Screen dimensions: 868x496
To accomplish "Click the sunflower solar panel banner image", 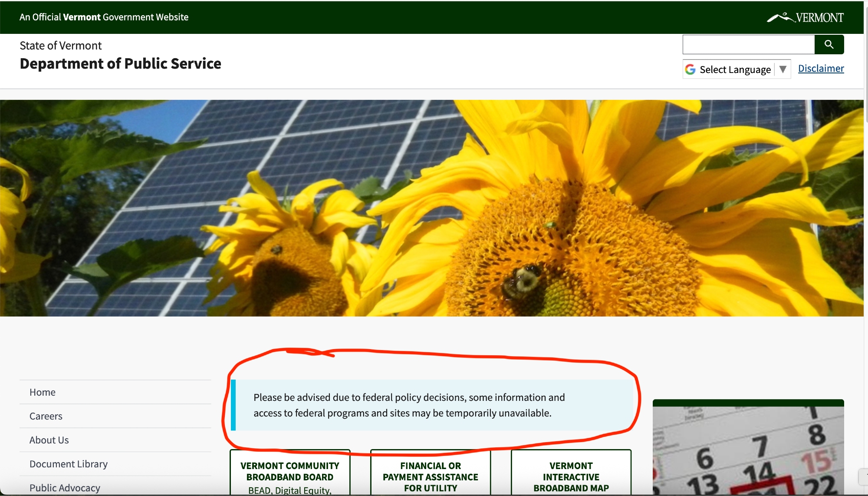I will [x=432, y=208].
